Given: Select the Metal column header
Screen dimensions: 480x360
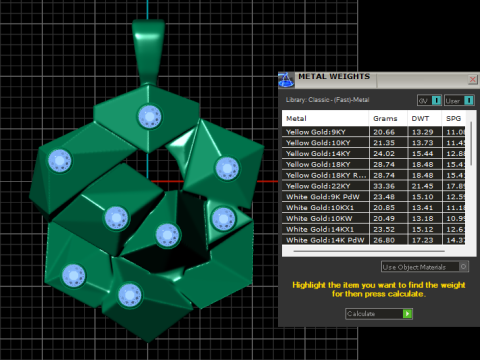Looking at the screenshot, I should [325, 118].
